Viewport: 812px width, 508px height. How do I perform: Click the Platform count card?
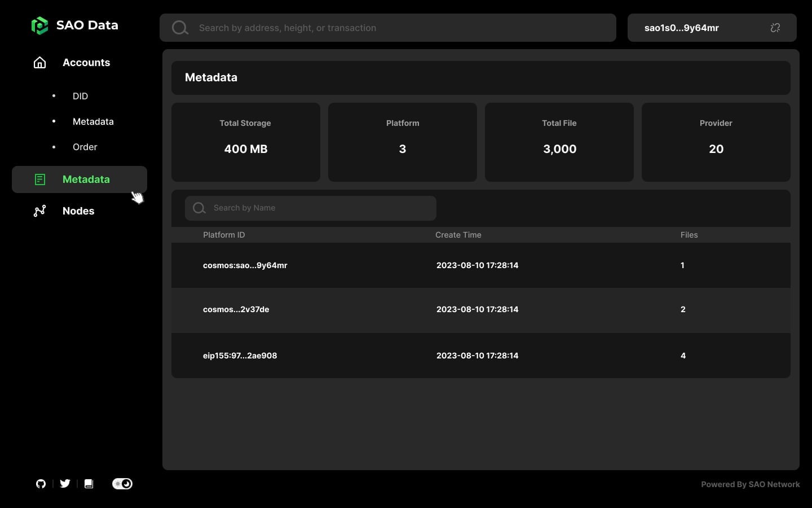pos(403,142)
